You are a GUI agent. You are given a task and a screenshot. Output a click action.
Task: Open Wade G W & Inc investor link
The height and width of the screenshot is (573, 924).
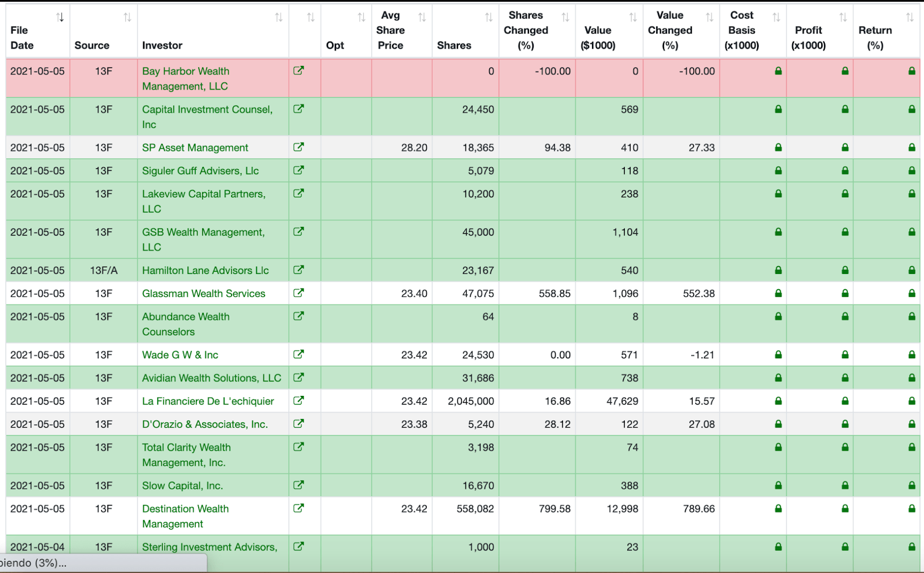point(180,355)
